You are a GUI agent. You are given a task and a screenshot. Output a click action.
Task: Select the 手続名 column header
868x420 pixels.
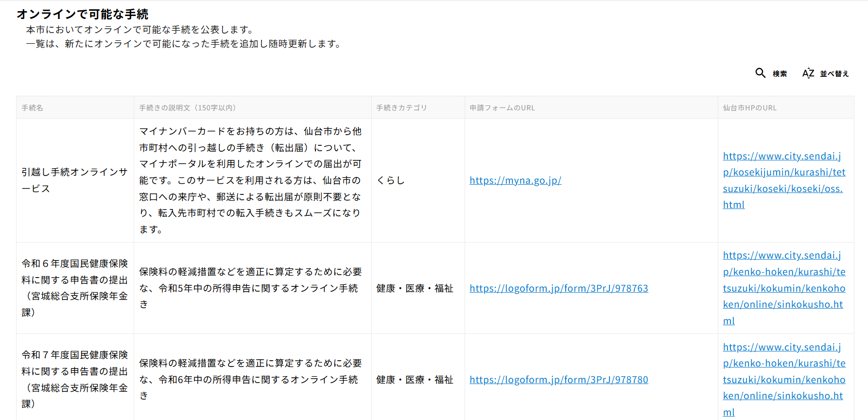coord(33,108)
